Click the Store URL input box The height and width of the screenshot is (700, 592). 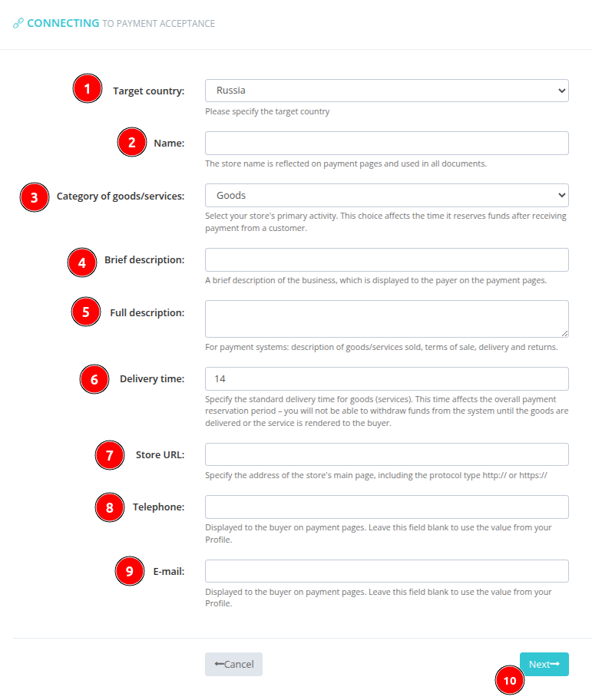tap(386, 454)
